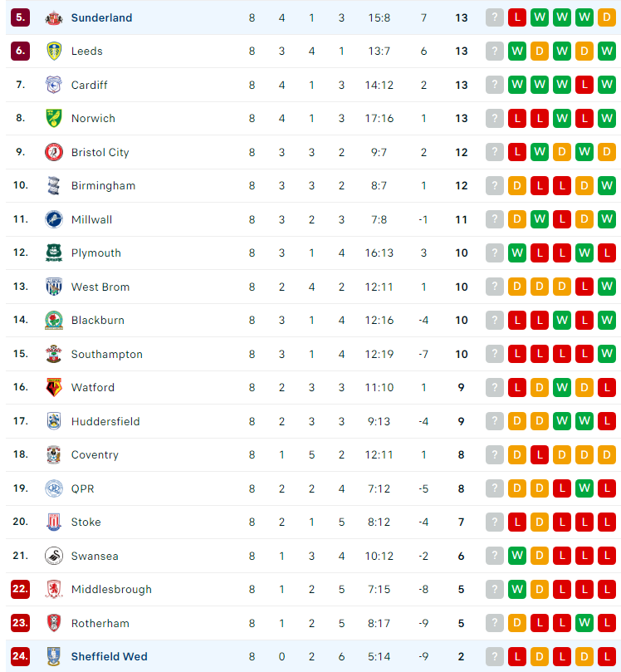This screenshot has height=672, width=621.
Task: Click Cardiff's red L form badge
Action: 584,85
